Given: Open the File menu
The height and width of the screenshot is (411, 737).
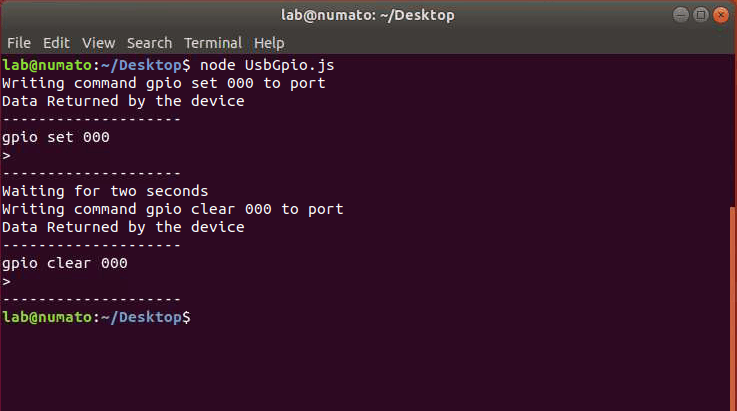Looking at the screenshot, I should pyautogui.click(x=19, y=43).
